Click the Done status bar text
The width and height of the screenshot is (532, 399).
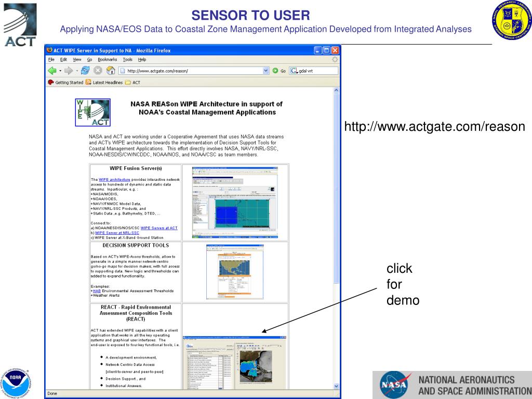[x=52, y=394]
